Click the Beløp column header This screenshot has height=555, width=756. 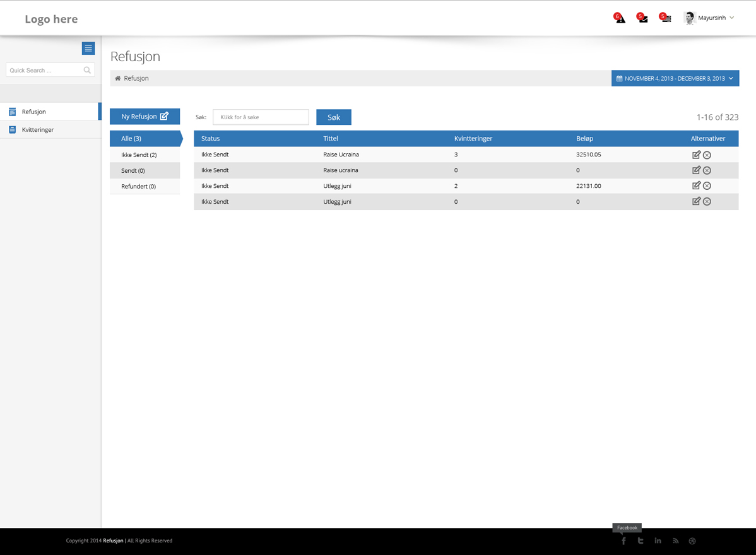(584, 138)
